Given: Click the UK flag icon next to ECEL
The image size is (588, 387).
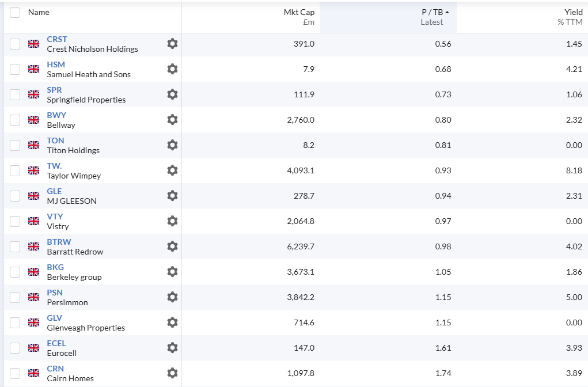Looking at the screenshot, I should 34,348.
